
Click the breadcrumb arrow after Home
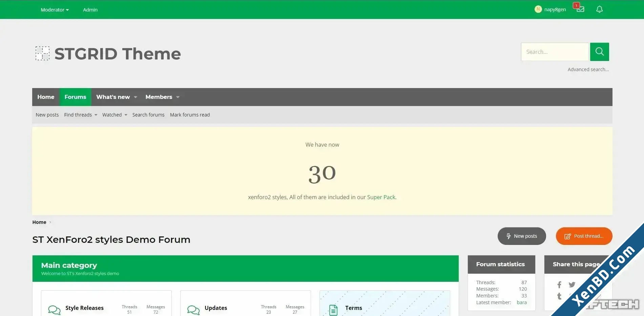coord(50,222)
